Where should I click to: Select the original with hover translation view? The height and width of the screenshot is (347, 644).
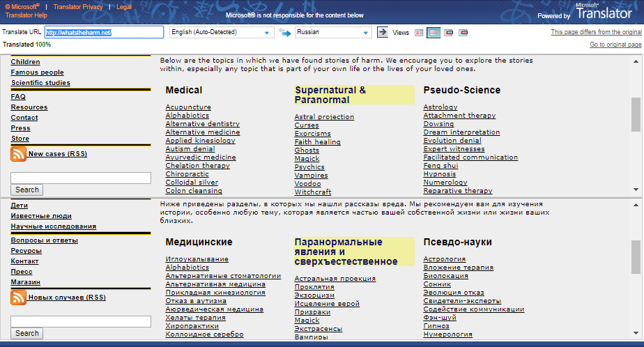point(449,33)
